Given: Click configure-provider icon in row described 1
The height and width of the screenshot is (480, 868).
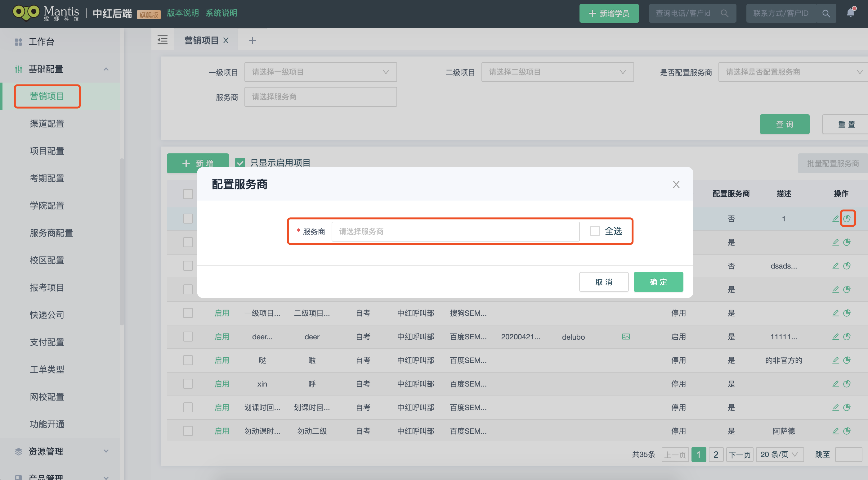Looking at the screenshot, I should [847, 219].
